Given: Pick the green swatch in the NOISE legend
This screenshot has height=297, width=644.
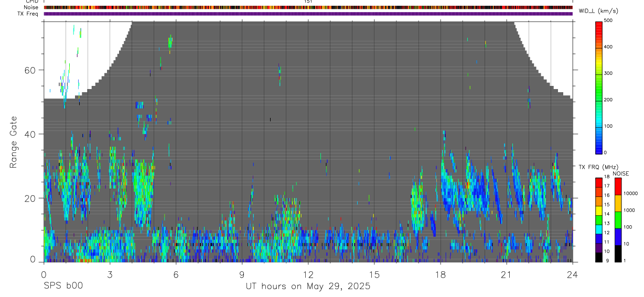Looking at the screenshot, I should coord(618,220).
